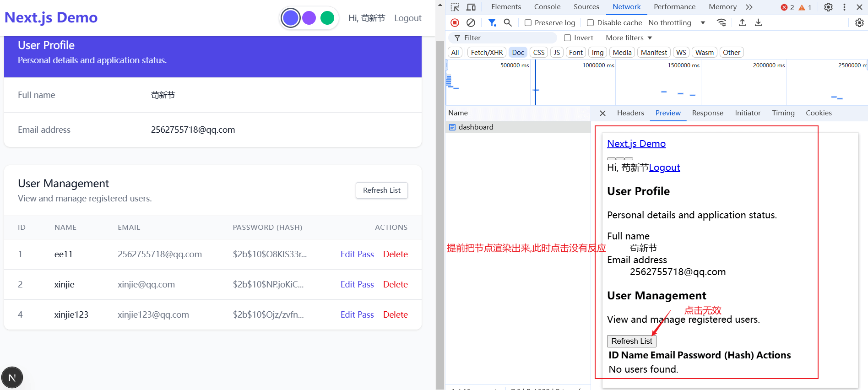Open the Response tab
Viewport: 868px width, 390px height.
coord(707,113)
